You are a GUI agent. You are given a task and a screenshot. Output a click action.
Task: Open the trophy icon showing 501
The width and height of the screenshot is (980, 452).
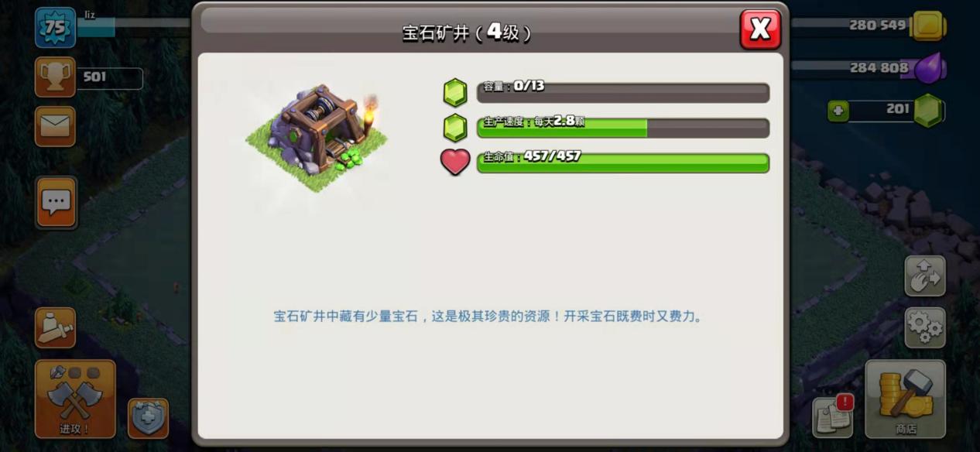click(55, 77)
